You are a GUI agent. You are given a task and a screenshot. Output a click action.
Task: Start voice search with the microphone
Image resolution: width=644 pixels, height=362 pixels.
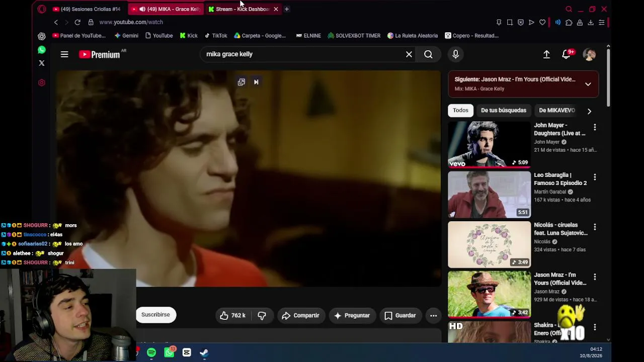pyautogui.click(x=456, y=54)
